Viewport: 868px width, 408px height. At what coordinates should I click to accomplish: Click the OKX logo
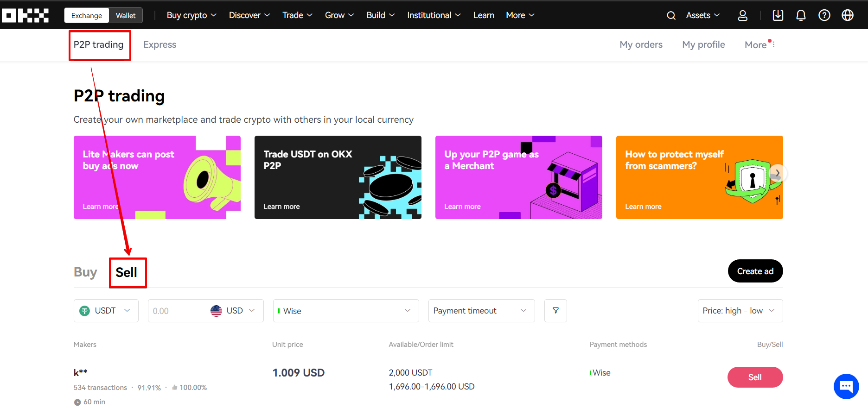pos(25,15)
